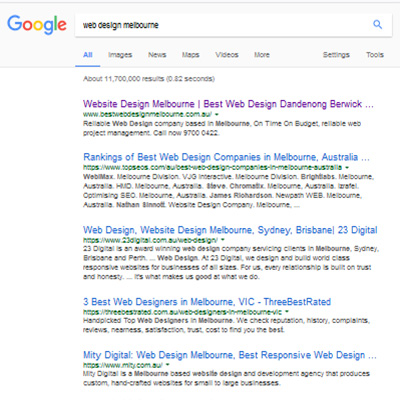Click snippet starting 'WebiMax. Melbourne Division'
This screenshot has width=400, height=400.
coord(229,191)
